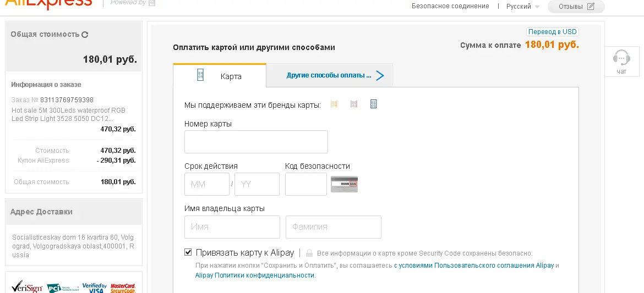Click the Перевод в USD link
This screenshot has width=644, height=293.
point(553,31)
